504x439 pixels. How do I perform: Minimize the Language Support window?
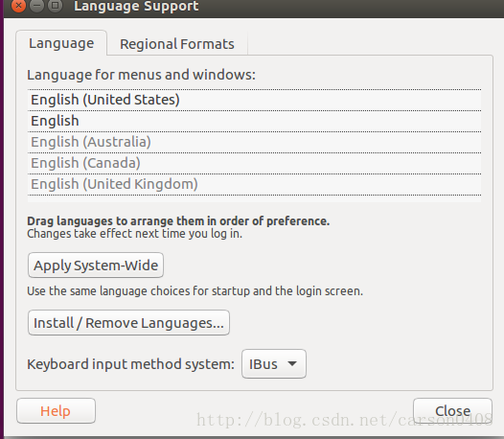[37, 5]
